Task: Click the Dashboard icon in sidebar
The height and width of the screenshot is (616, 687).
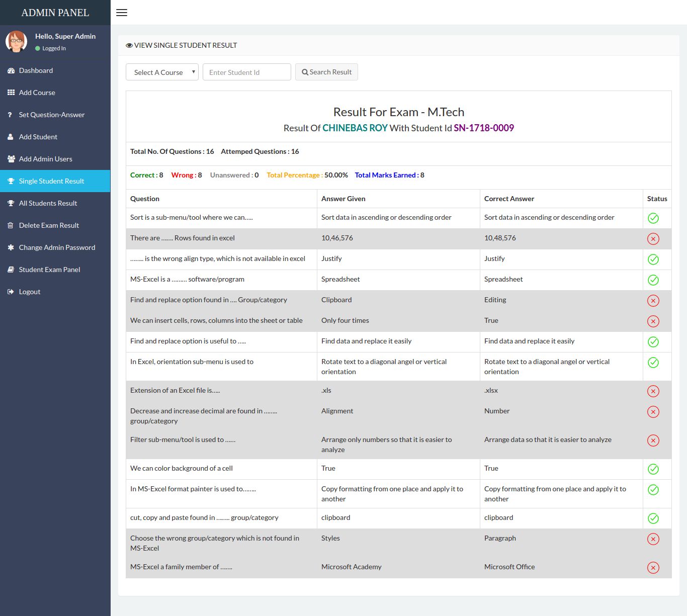Action: click(x=11, y=71)
